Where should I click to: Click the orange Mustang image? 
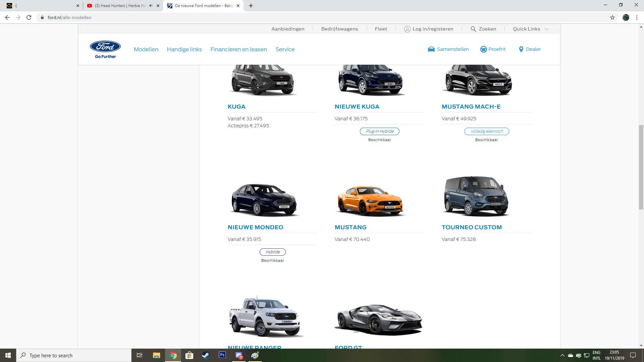[x=370, y=200]
